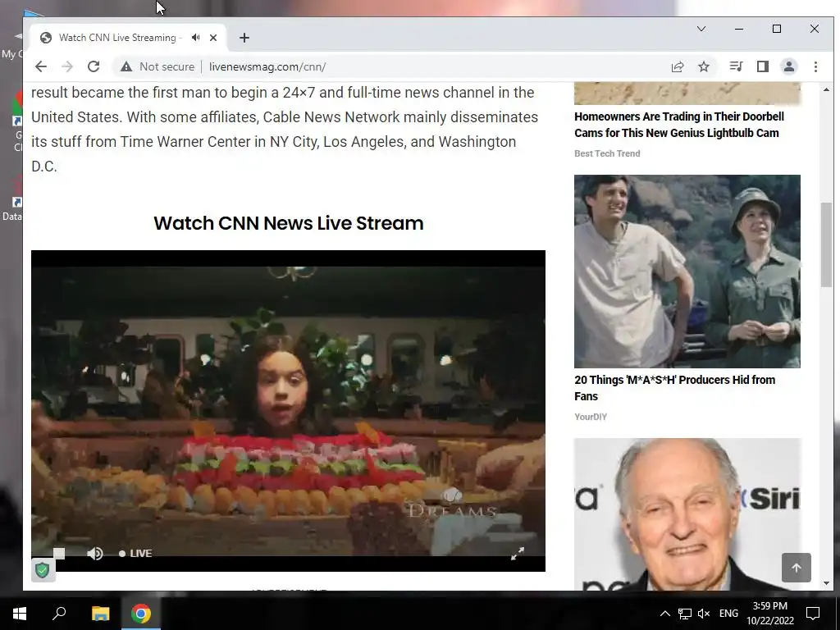Click the Best Tech Trend source label
The image size is (840, 630).
pyautogui.click(x=607, y=153)
